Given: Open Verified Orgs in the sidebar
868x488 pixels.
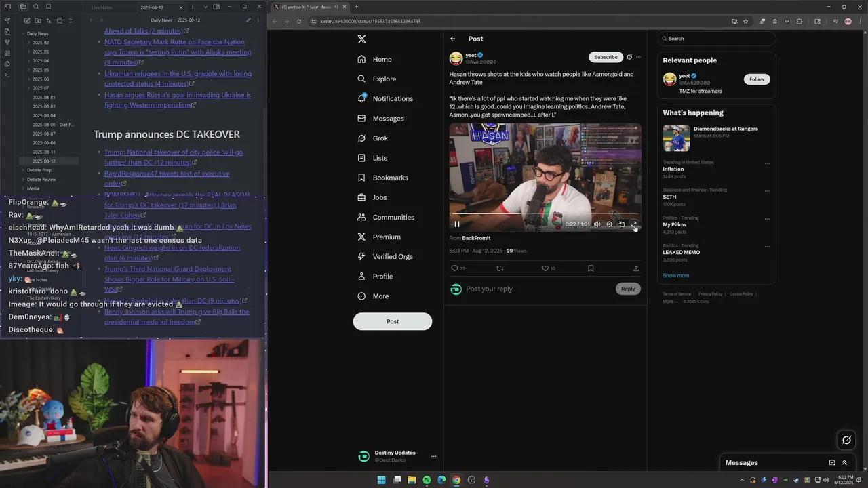Looking at the screenshot, I should [384, 256].
